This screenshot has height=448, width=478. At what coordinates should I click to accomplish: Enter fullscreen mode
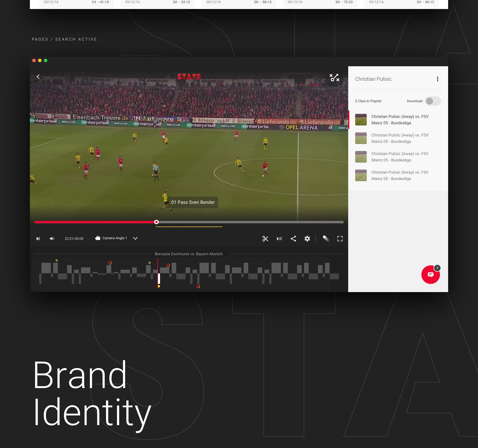click(340, 239)
